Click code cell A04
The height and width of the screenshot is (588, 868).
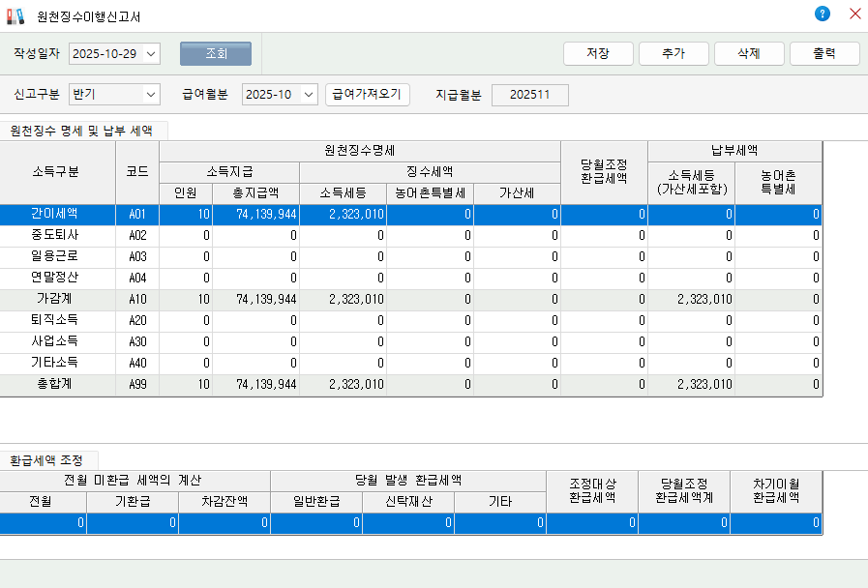(137, 278)
